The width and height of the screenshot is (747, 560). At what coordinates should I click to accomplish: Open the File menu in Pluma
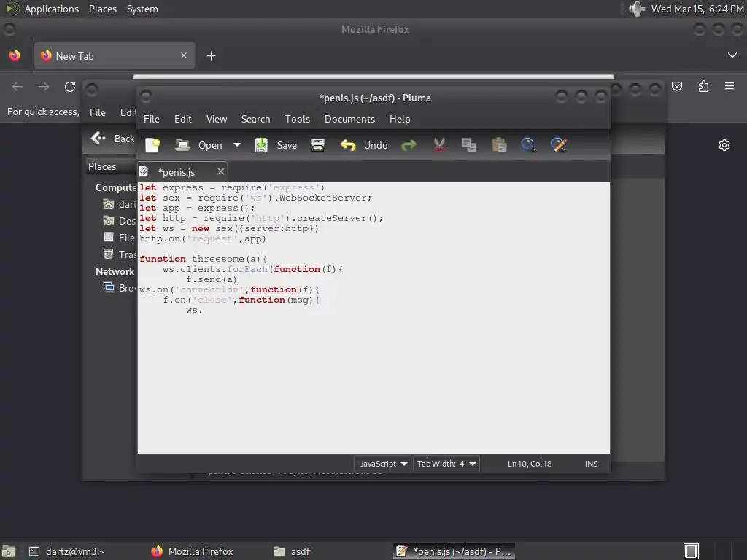tap(152, 119)
